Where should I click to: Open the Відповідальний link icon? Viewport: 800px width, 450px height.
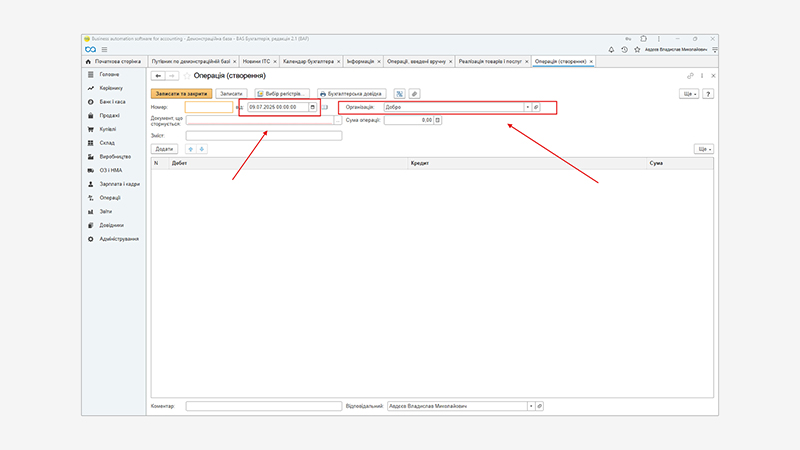(539, 406)
